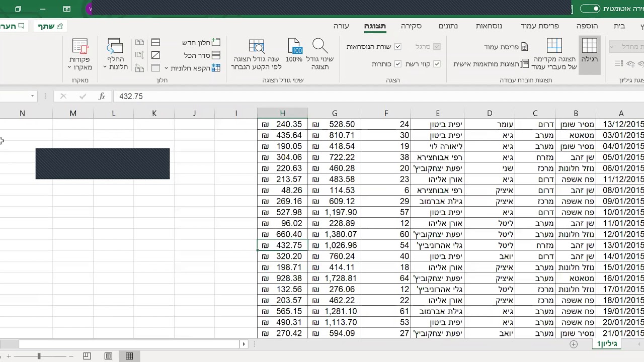The width and height of the screenshot is (644, 362).
Task: Open the Page Layout (פריסת עמוד) ribbon tab
Action: point(539,26)
